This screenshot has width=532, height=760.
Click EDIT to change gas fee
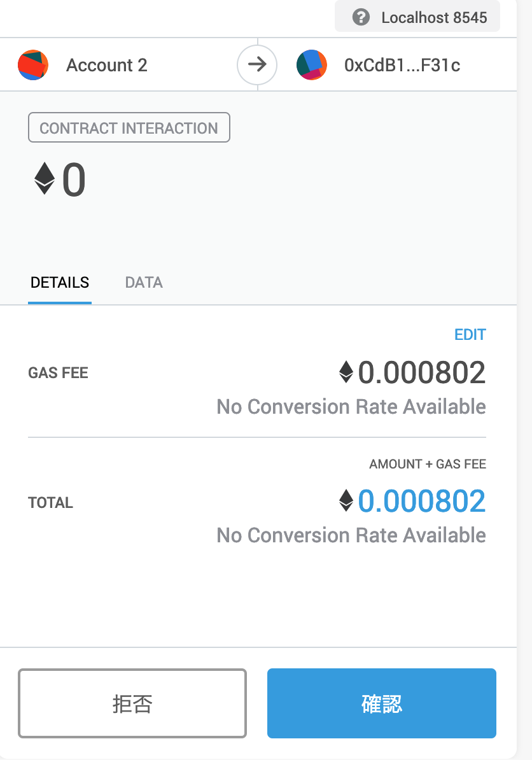(470, 335)
